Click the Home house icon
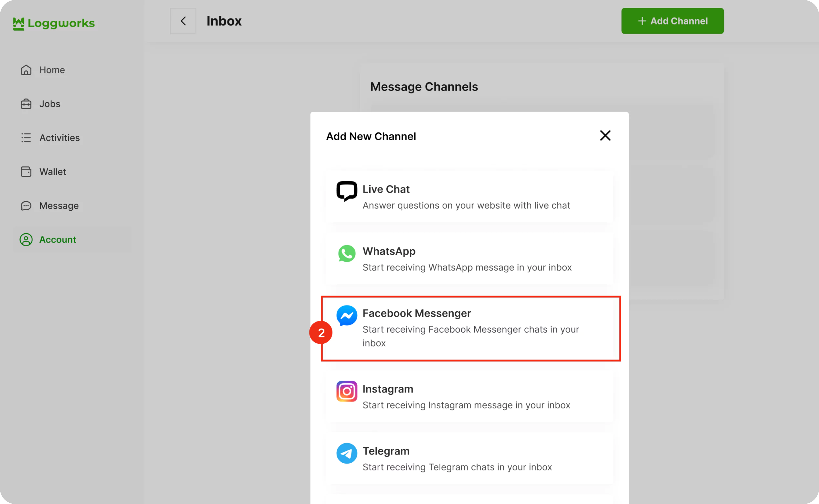The height and width of the screenshot is (504, 819). point(26,70)
